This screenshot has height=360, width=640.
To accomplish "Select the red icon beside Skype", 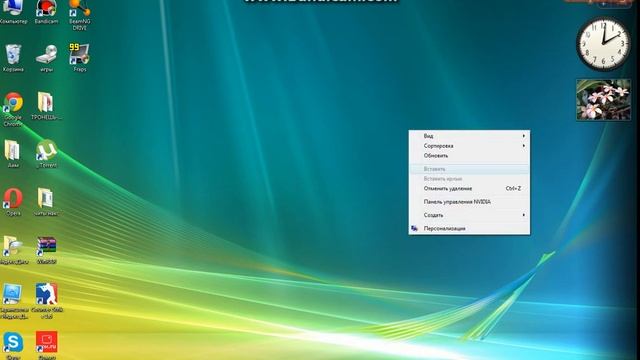I will tap(47, 345).
